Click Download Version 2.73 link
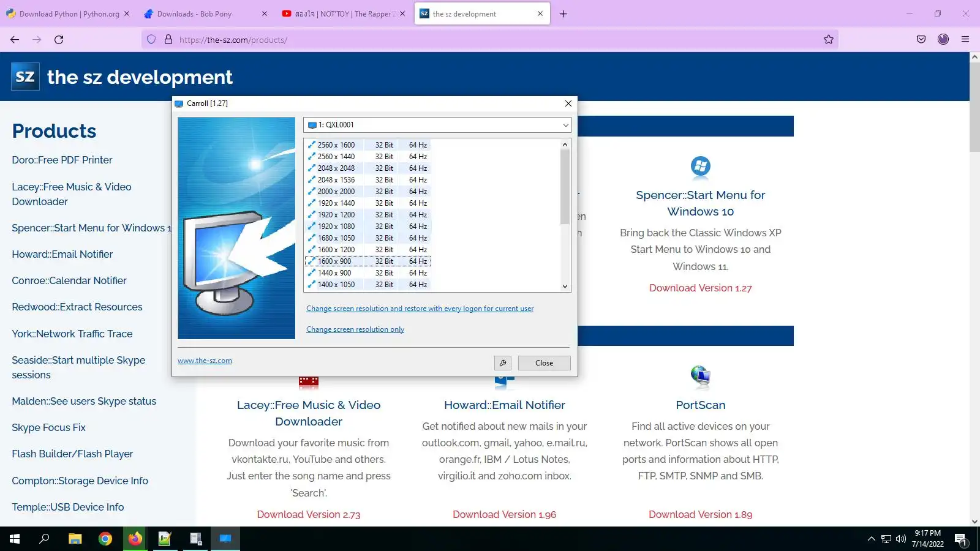The image size is (980, 551). [x=309, y=514]
